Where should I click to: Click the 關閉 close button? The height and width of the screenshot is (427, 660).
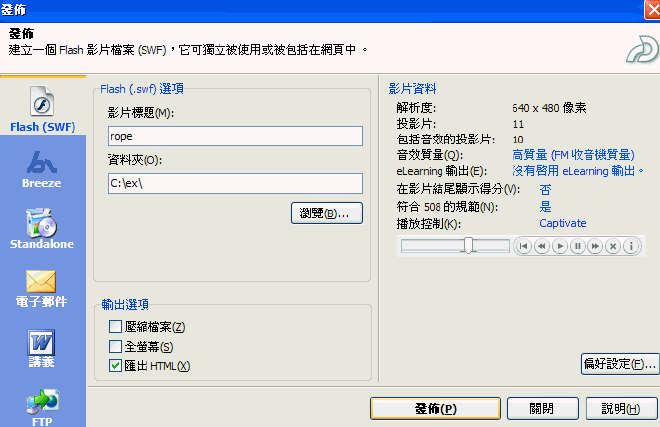(x=543, y=408)
